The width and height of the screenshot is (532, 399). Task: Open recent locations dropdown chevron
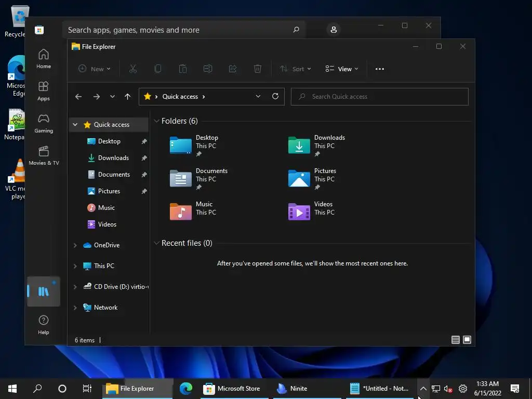click(x=112, y=97)
